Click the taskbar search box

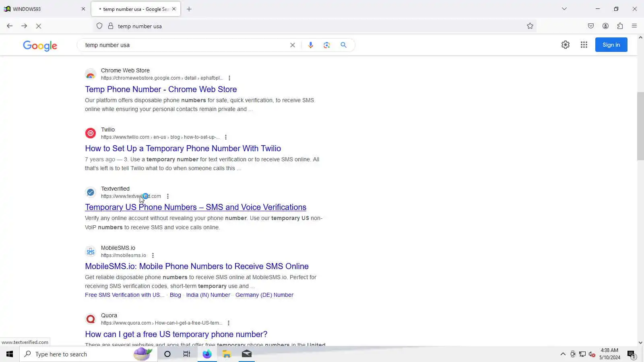click(89, 354)
